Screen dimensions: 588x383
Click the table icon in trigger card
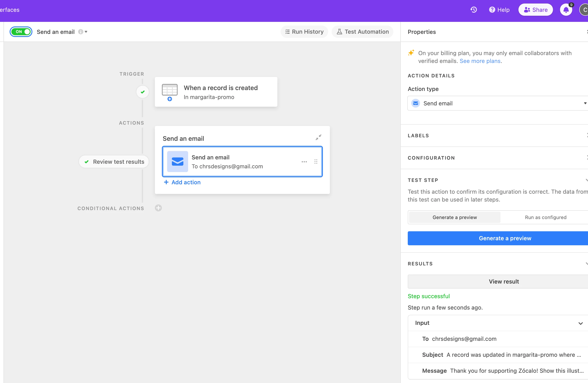170,90
